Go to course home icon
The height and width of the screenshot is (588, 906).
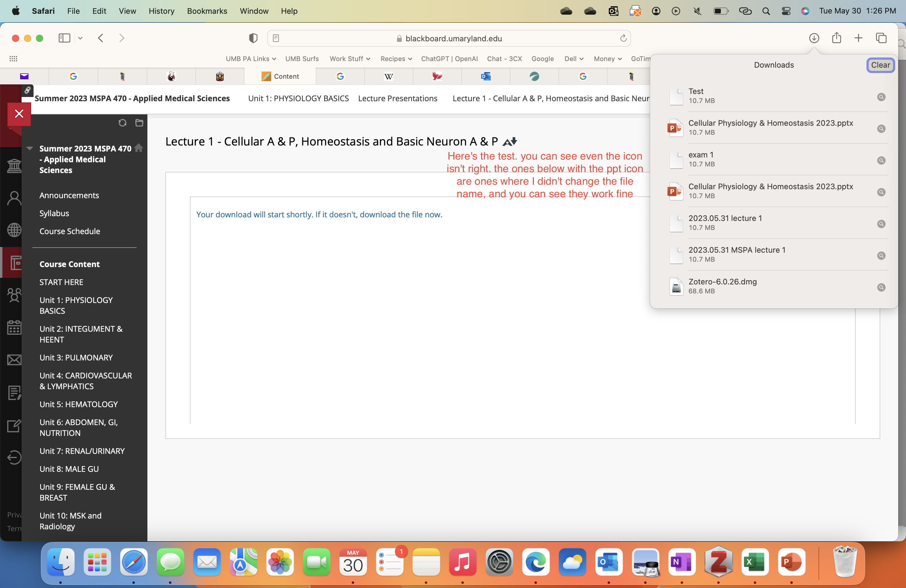coord(139,148)
